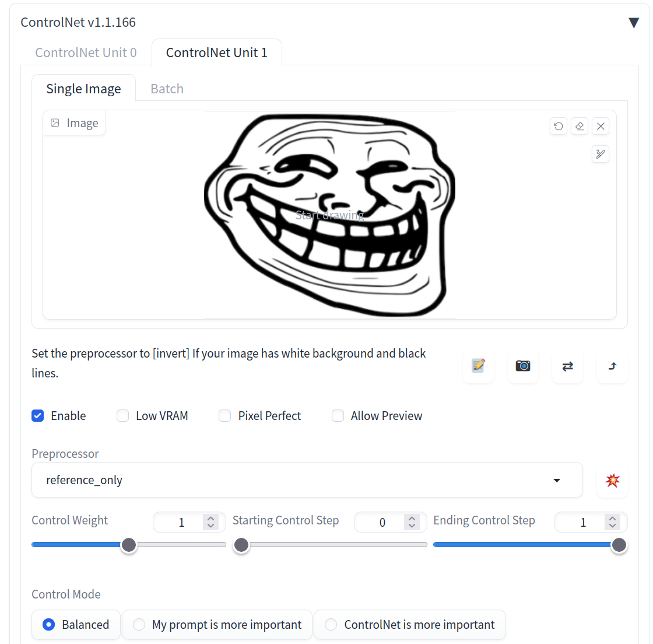
Task: Switch to ControlNet Unit 0 tab
Action: tap(86, 52)
